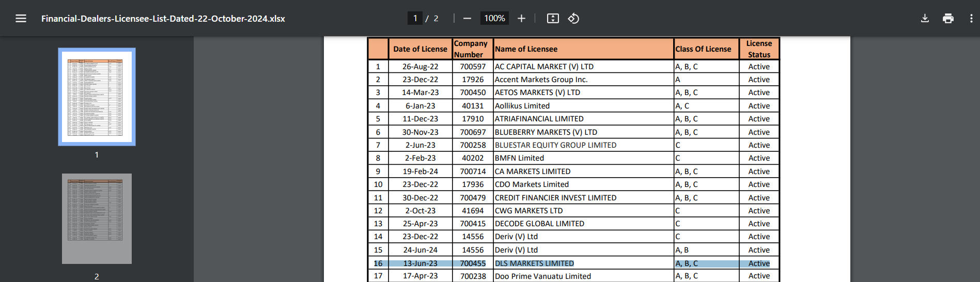Toggle fit to page icon
Image resolution: width=980 pixels, height=282 pixels.
pos(553,19)
